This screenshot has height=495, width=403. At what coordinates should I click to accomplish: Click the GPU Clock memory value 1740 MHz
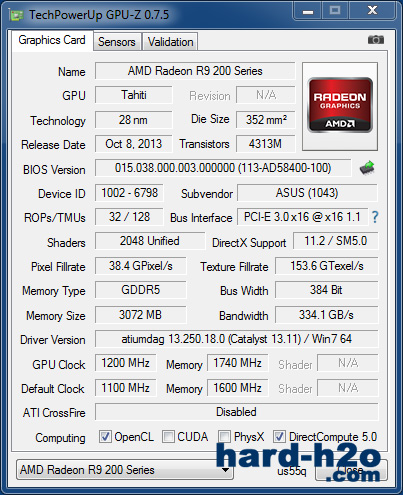(237, 363)
